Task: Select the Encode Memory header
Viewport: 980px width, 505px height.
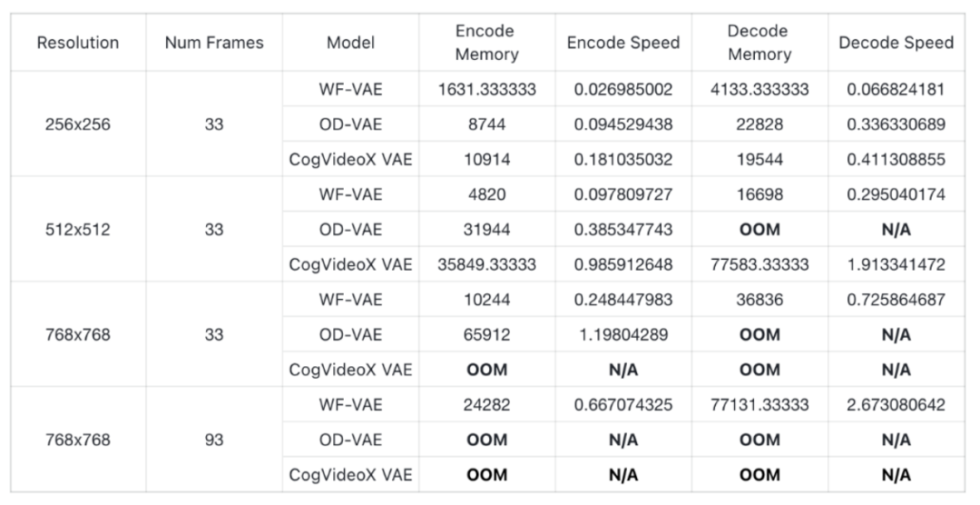Action: pyautogui.click(x=487, y=43)
